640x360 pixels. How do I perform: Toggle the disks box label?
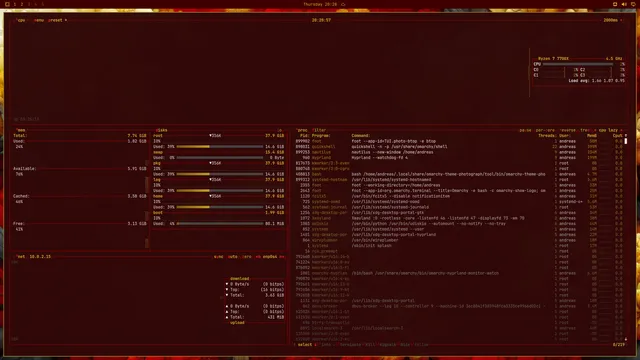point(161,130)
